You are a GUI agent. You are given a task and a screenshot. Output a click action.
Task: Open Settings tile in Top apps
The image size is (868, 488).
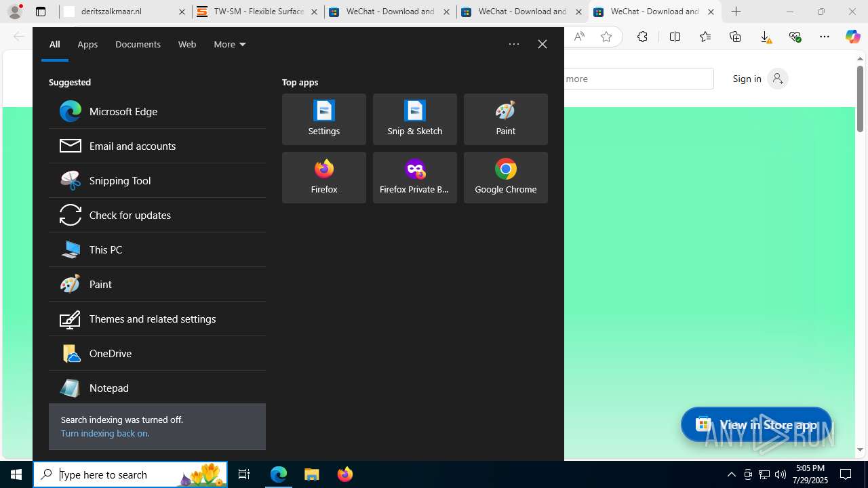[324, 119]
